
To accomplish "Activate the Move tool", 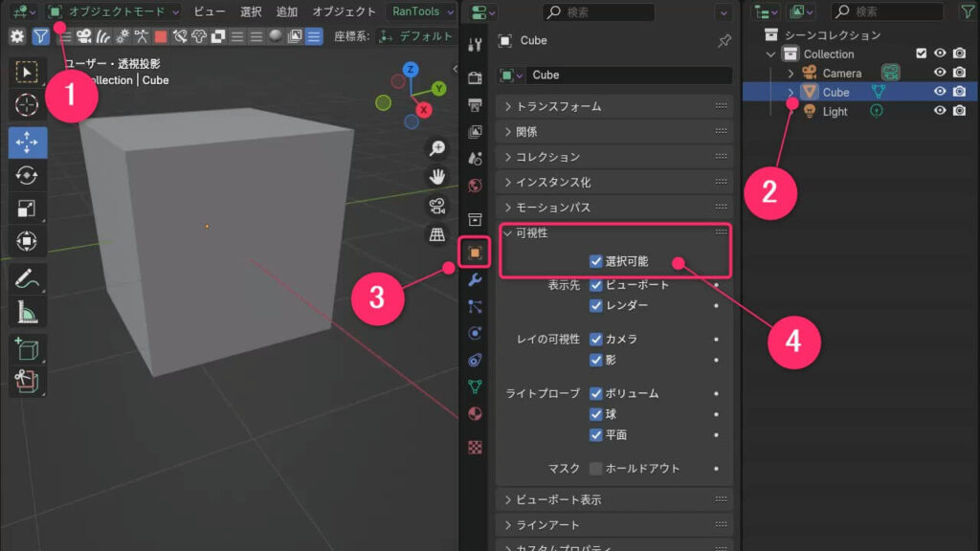I will 27,143.
